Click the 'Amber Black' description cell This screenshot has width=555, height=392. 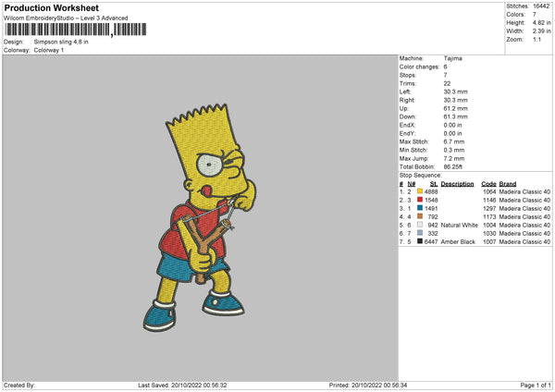click(x=458, y=242)
